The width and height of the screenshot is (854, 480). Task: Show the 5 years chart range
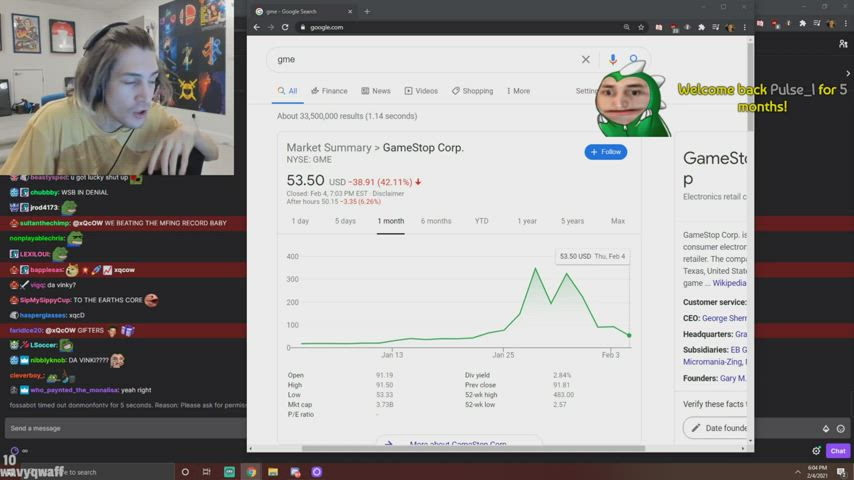coord(572,221)
